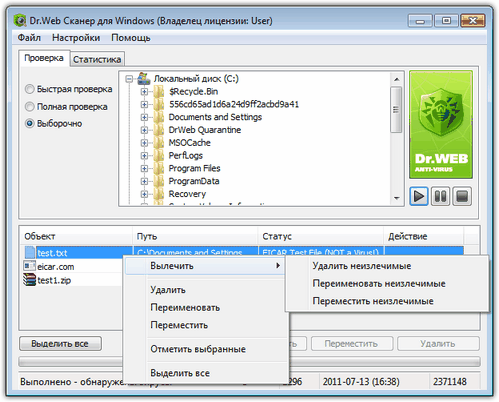Click the 2371148 status bar value
Screen dimensions: 499x402
pos(450,382)
